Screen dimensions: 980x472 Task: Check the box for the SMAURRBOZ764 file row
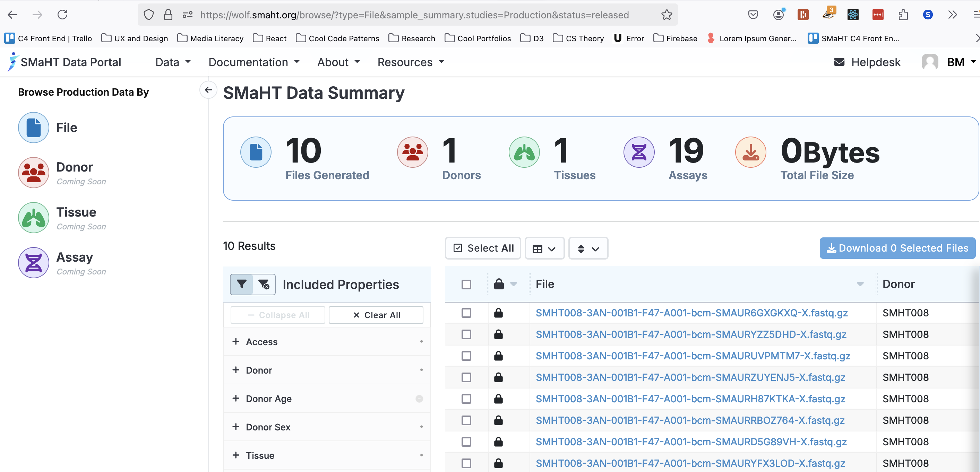click(466, 420)
